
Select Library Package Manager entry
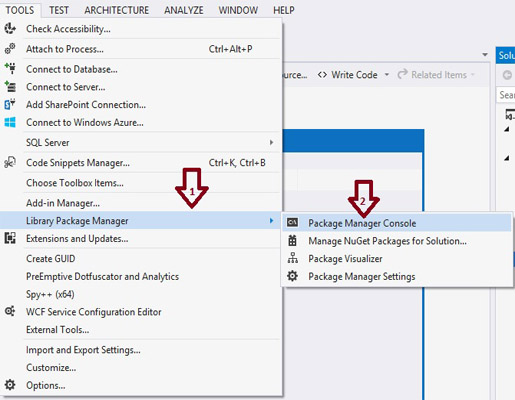point(141,221)
